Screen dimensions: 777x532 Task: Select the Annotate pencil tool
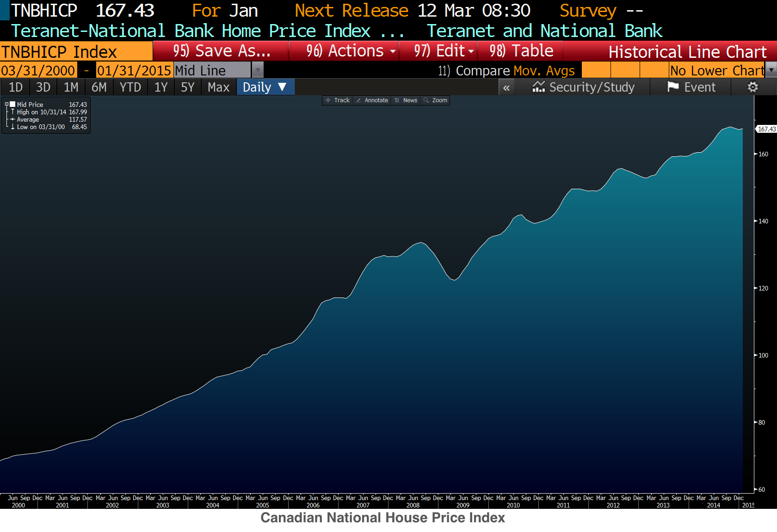pyautogui.click(x=372, y=100)
